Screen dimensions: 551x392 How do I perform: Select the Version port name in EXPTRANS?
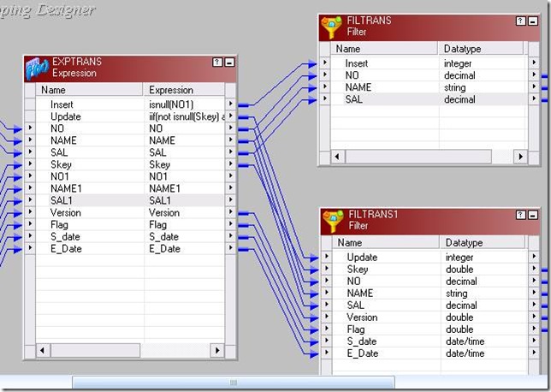66,212
